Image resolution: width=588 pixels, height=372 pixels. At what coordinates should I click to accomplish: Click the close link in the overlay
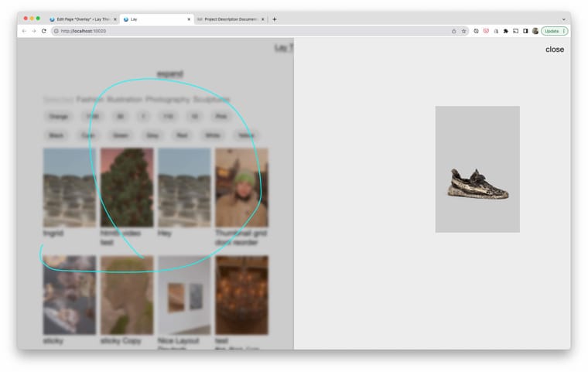tap(554, 49)
